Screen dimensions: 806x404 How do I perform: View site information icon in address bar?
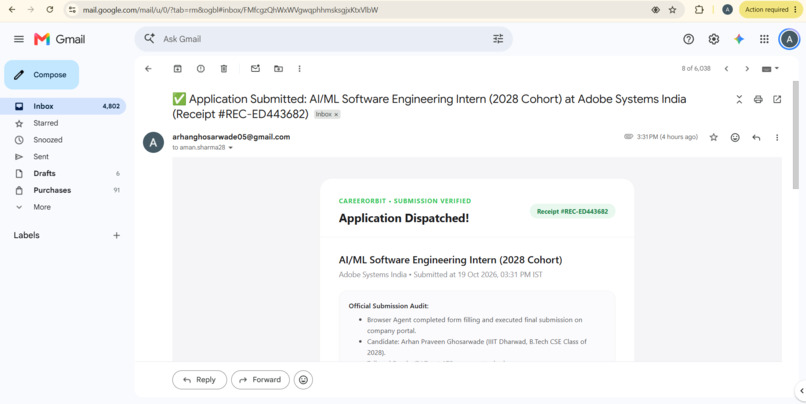point(72,10)
